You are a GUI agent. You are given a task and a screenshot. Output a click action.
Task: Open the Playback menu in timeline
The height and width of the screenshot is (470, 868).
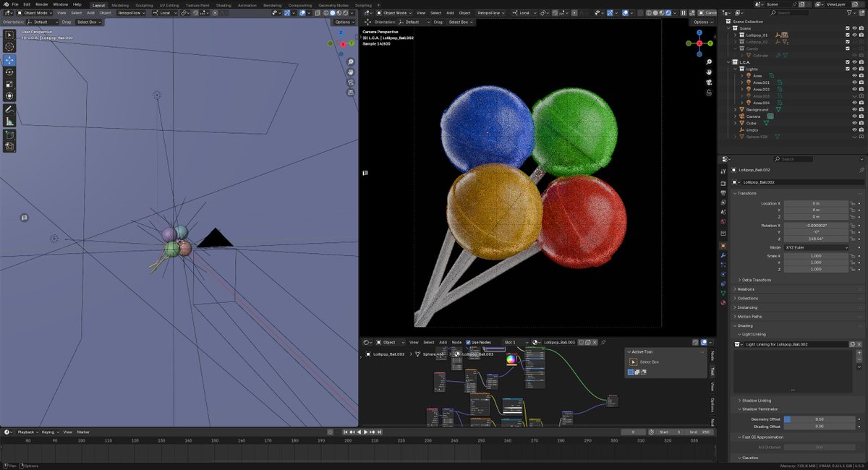[x=27, y=432]
